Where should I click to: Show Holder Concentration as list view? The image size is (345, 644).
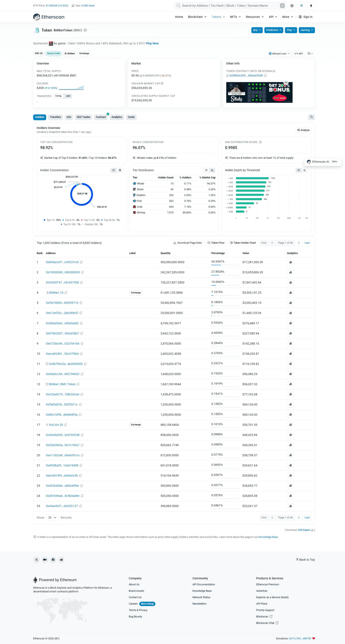coord(114,170)
